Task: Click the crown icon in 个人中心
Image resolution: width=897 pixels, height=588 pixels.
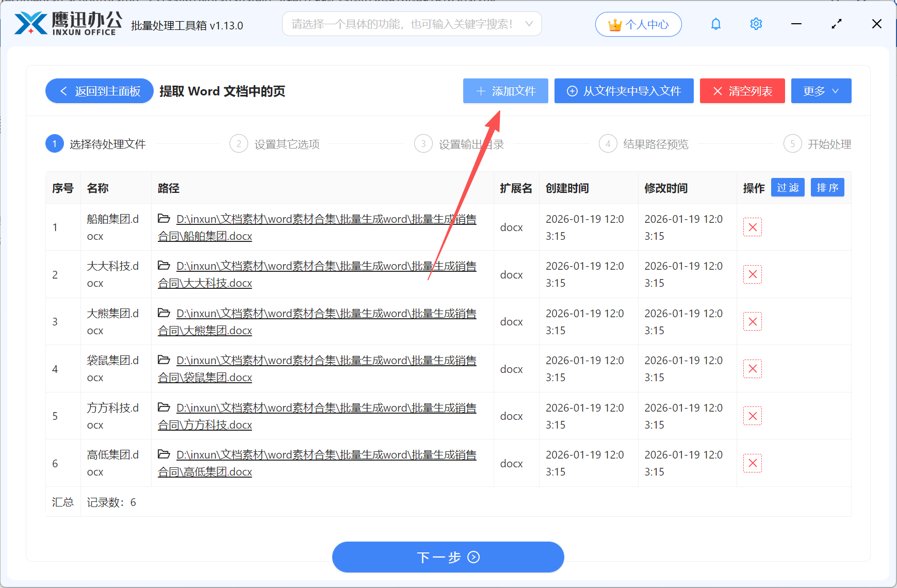Action: [x=614, y=24]
